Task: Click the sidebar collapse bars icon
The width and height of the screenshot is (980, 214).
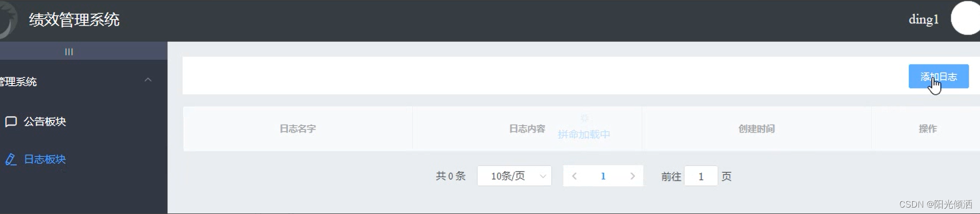Action: coord(69,52)
